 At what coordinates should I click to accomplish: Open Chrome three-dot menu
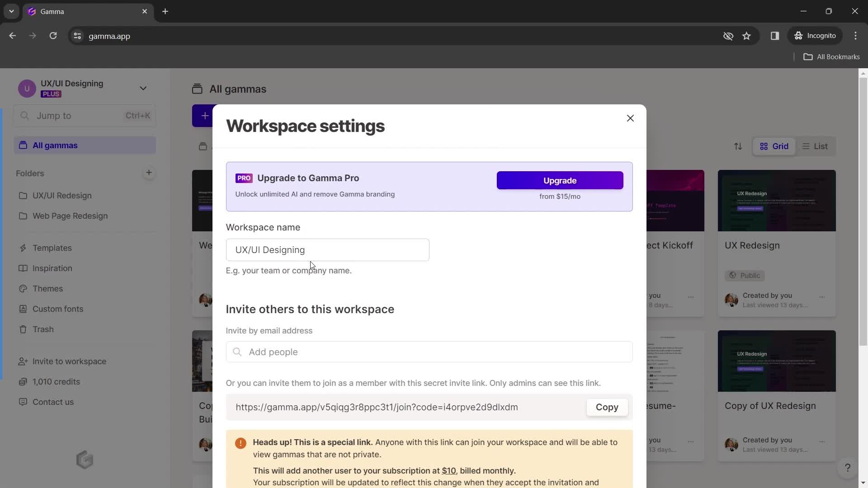tap(855, 36)
